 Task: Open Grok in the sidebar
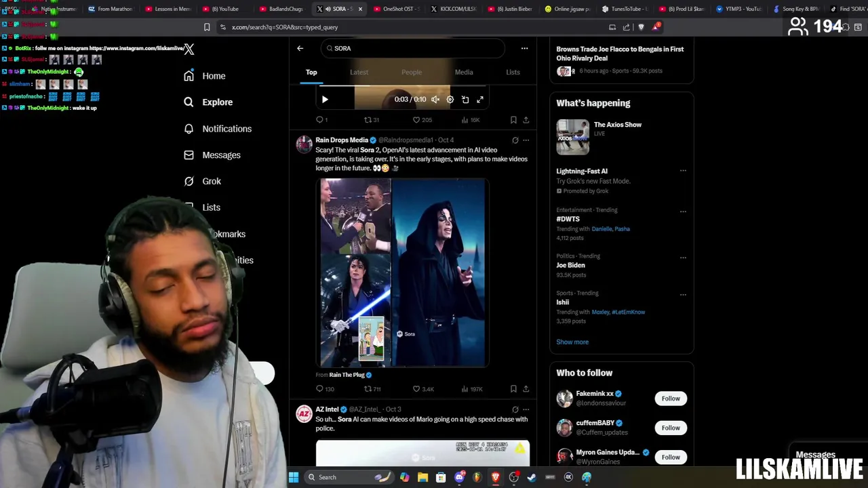pyautogui.click(x=203, y=182)
